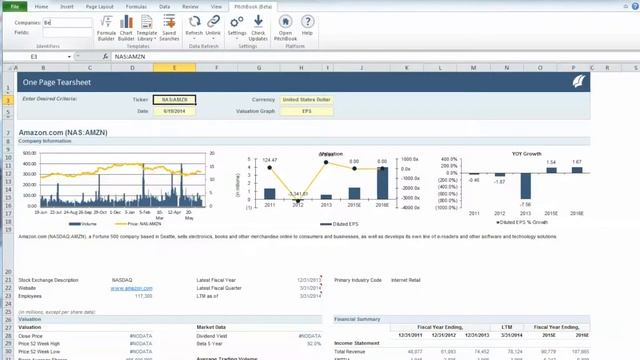Select column E header
Image resolution: width=640 pixels, height=360 pixels.
click(x=174, y=68)
